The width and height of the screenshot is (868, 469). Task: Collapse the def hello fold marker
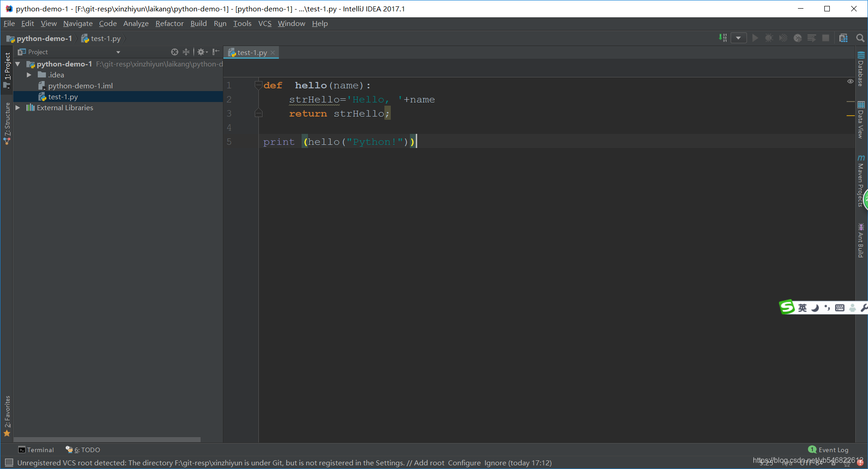point(258,85)
